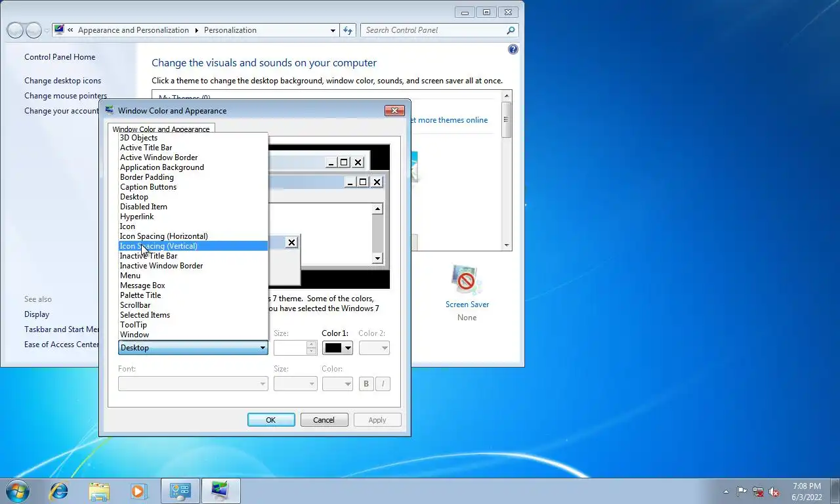The image size is (840, 504).
Task: Pick Selected Items entry
Action: click(x=193, y=315)
